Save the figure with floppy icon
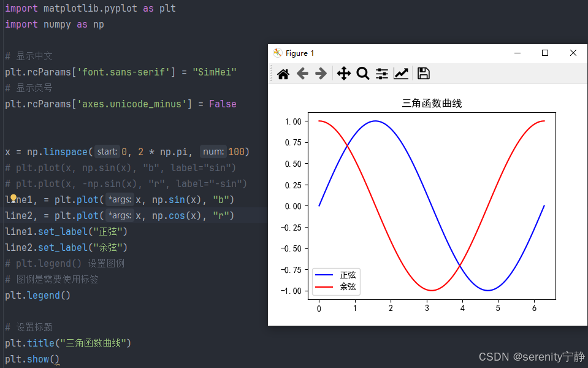Image resolution: width=588 pixels, height=368 pixels. (424, 74)
